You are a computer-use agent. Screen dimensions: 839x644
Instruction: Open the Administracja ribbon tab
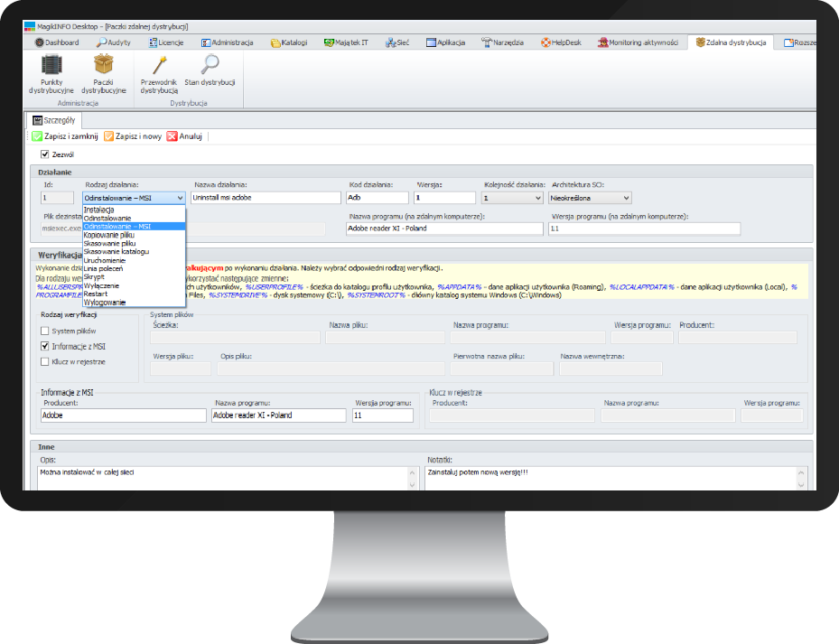[x=228, y=42]
